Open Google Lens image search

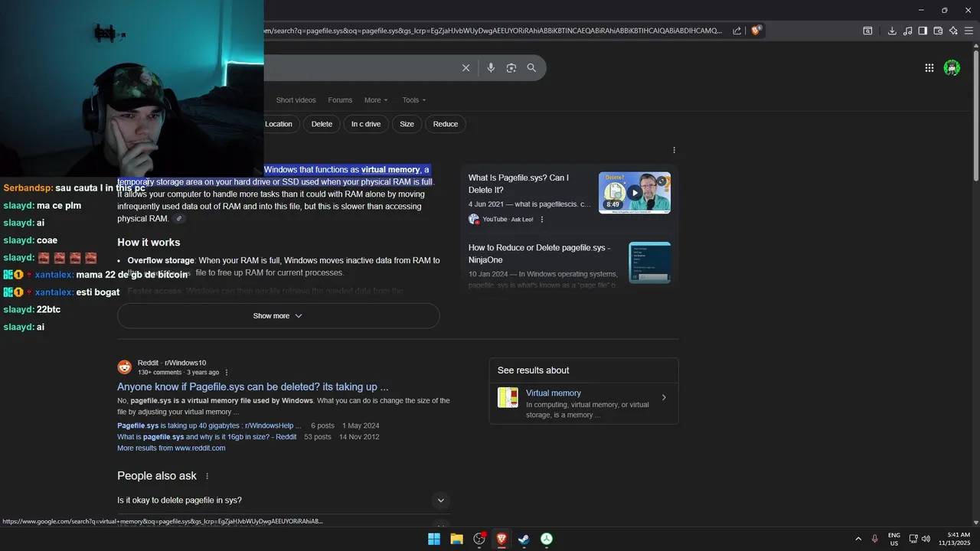click(511, 68)
